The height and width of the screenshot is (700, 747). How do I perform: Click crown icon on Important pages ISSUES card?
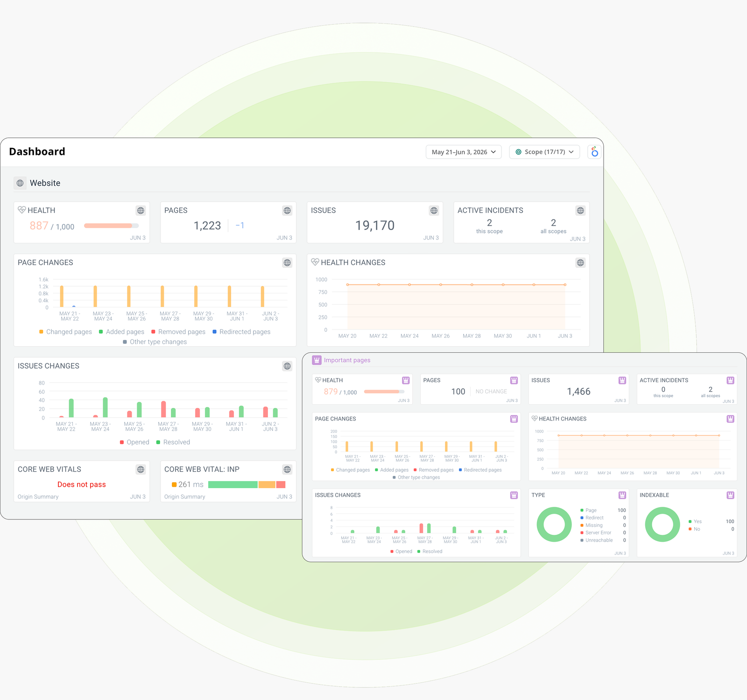coord(622,380)
